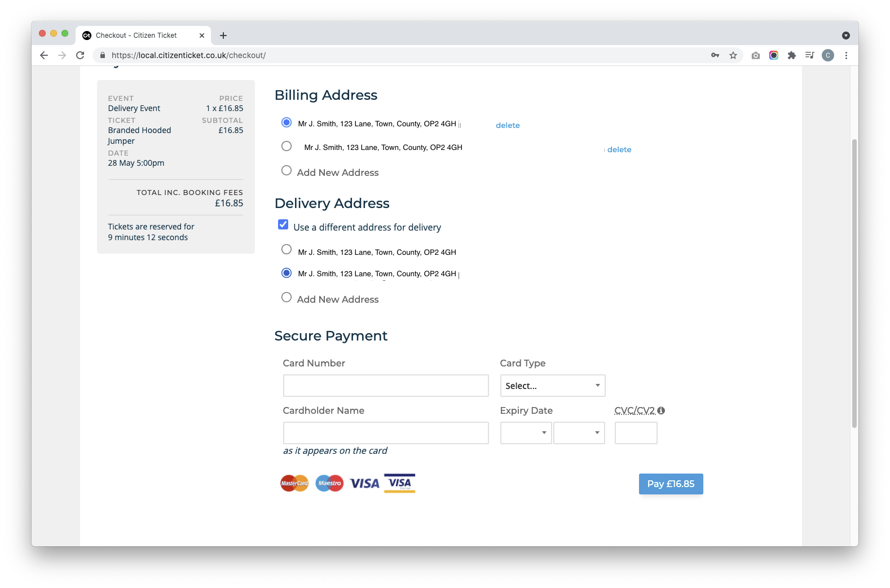The width and height of the screenshot is (890, 588).
Task: Click the Maestro card logo
Action: tap(329, 483)
